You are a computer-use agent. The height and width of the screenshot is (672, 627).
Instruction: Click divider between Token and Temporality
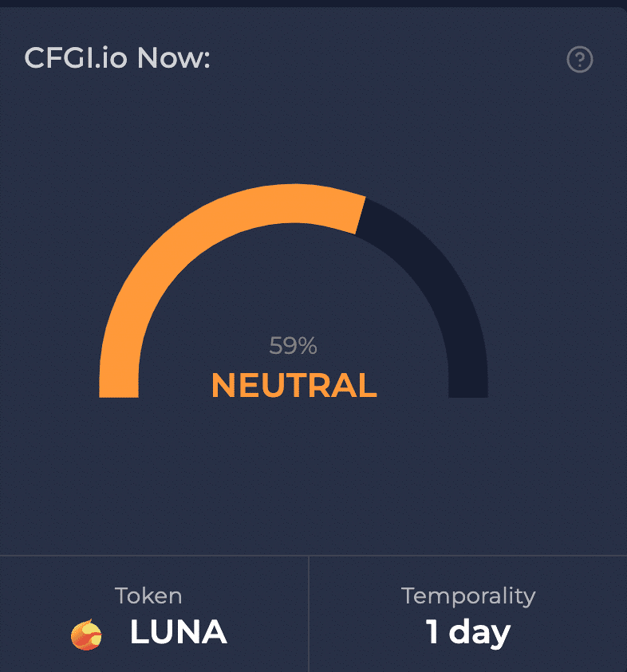[x=309, y=614]
